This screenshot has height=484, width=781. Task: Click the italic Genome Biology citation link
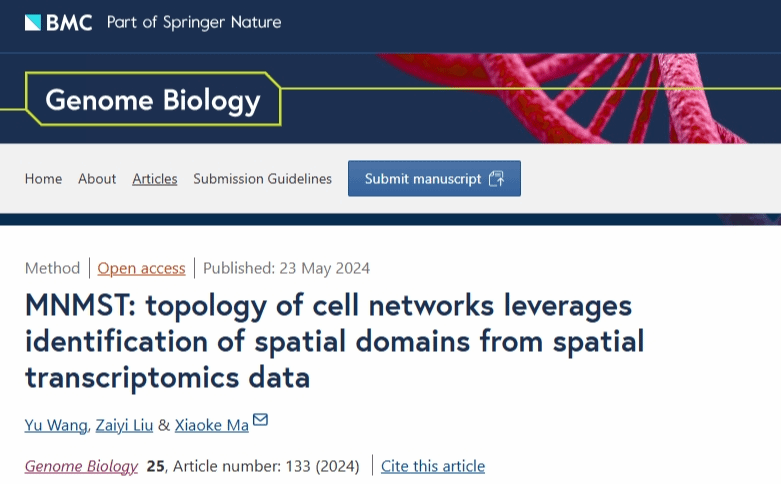(81, 466)
